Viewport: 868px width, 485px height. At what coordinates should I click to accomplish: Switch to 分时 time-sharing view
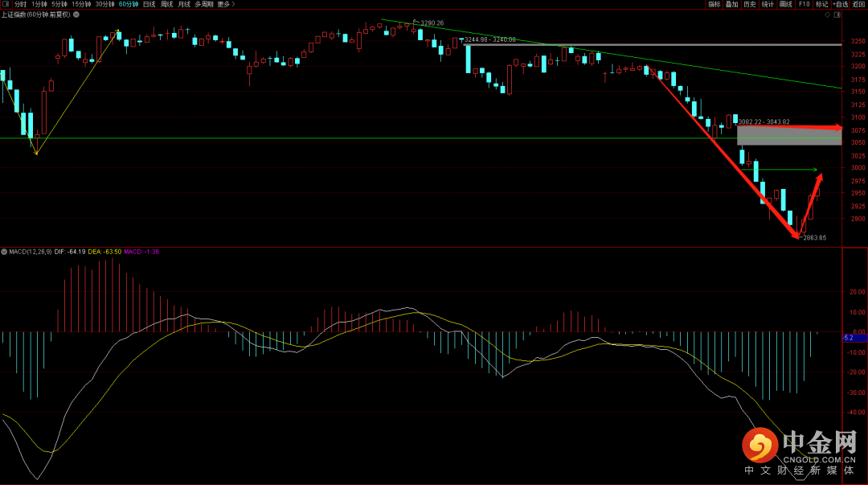click(20, 4)
